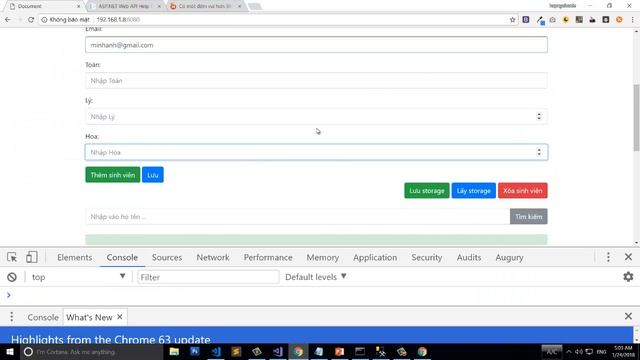This screenshot has height=360, width=640.
Task: Focus the Nhập Lý input field
Action: [316, 116]
